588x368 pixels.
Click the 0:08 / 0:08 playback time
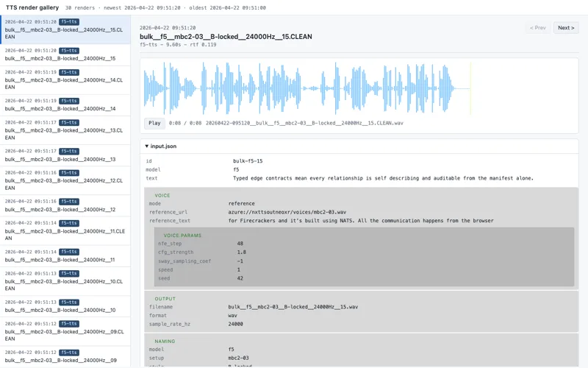click(185, 123)
